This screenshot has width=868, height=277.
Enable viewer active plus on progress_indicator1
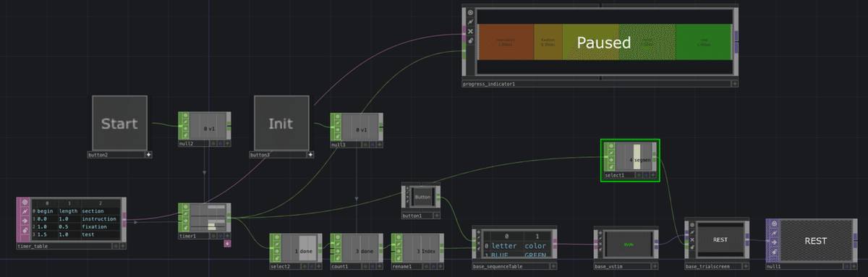pyautogui.click(x=734, y=84)
